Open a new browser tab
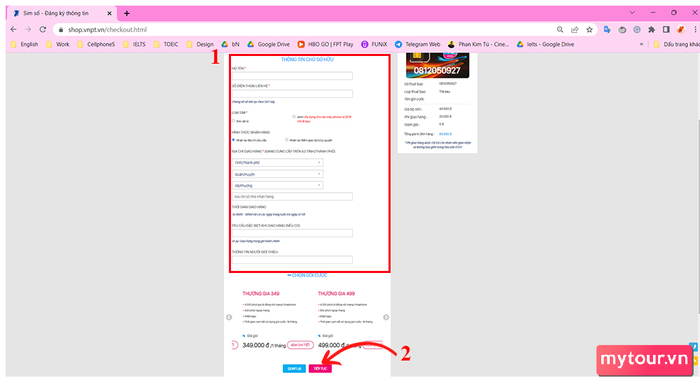 pyautogui.click(x=127, y=13)
